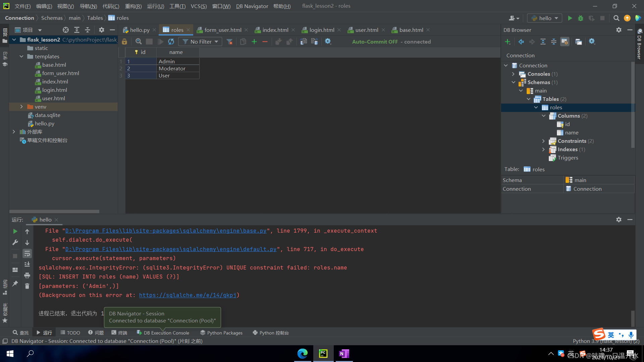Click scroll-to-end icon in Run panel
644x362 pixels.
27,264
